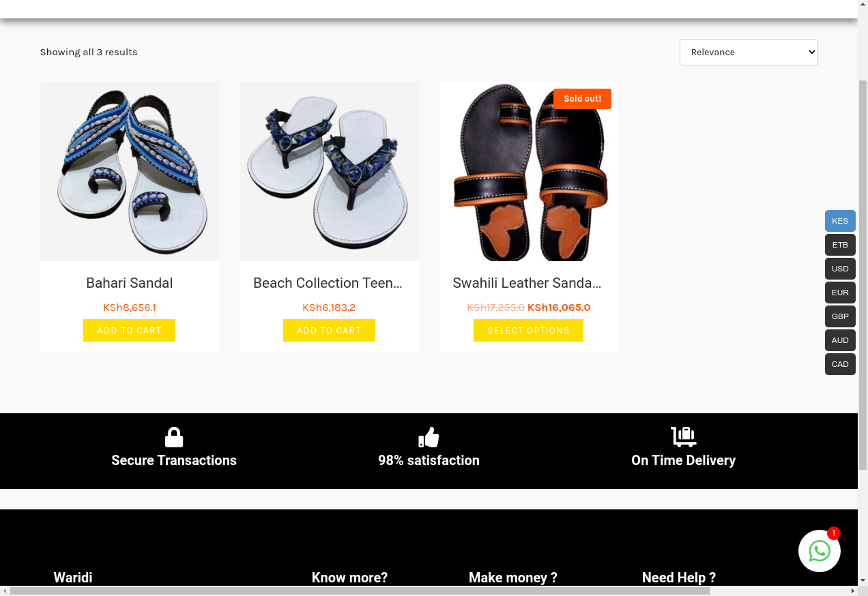The image size is (868, 596).
Task: Select the ETB currency option
Action: (840, 245)
